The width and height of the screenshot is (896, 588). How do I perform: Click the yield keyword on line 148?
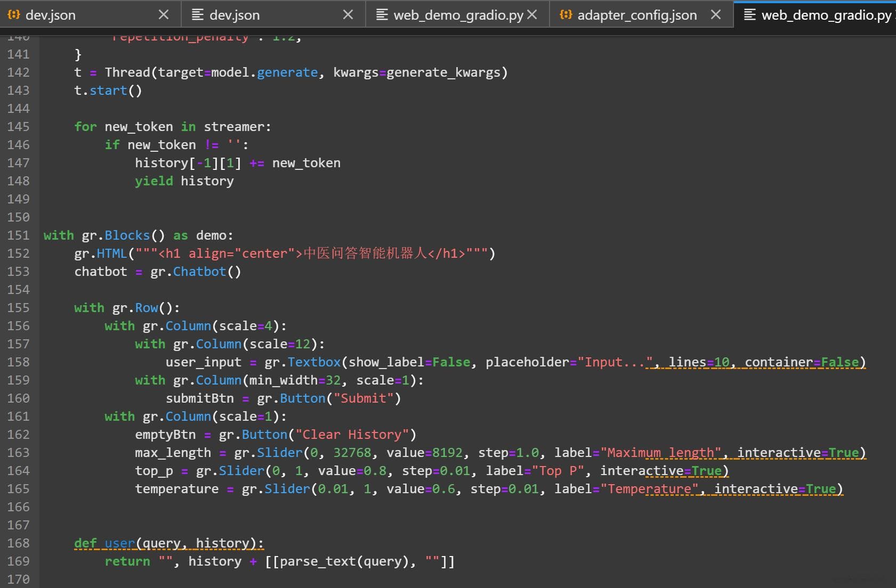click(x=154, y=181)
